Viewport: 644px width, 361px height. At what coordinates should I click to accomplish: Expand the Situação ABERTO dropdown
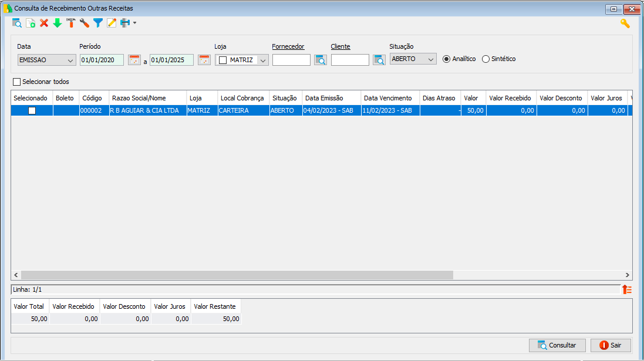point(431,59)
